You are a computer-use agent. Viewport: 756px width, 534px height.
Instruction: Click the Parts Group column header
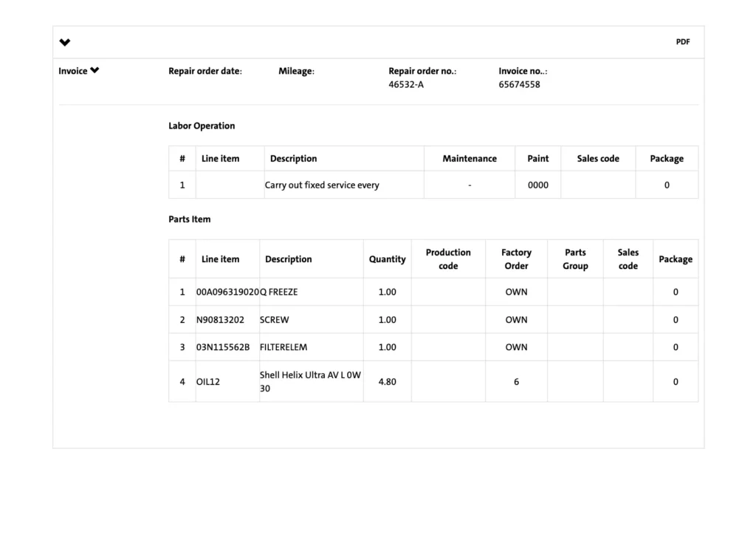(x=575, y=259)
